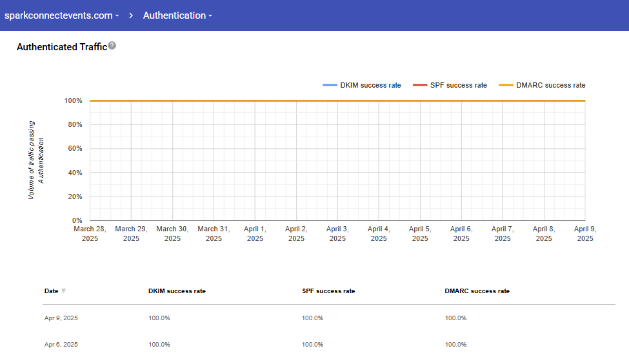Click the blue DKIM legend line swatch
The height and width of the screenshot is (364, 629).
(330, 85)
